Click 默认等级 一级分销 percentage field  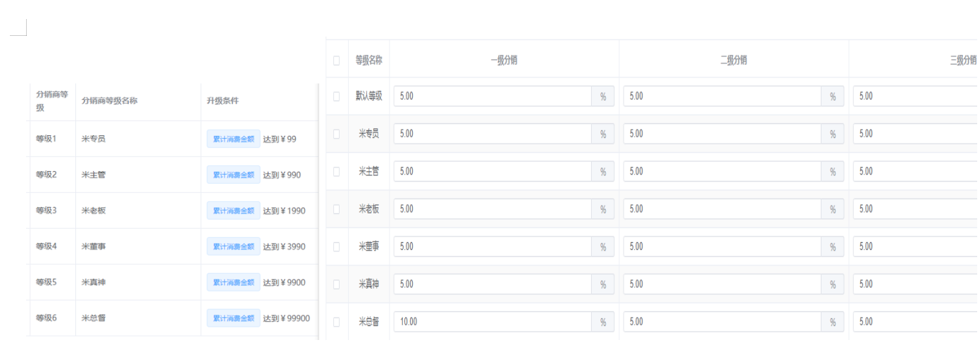click(492, 96)
